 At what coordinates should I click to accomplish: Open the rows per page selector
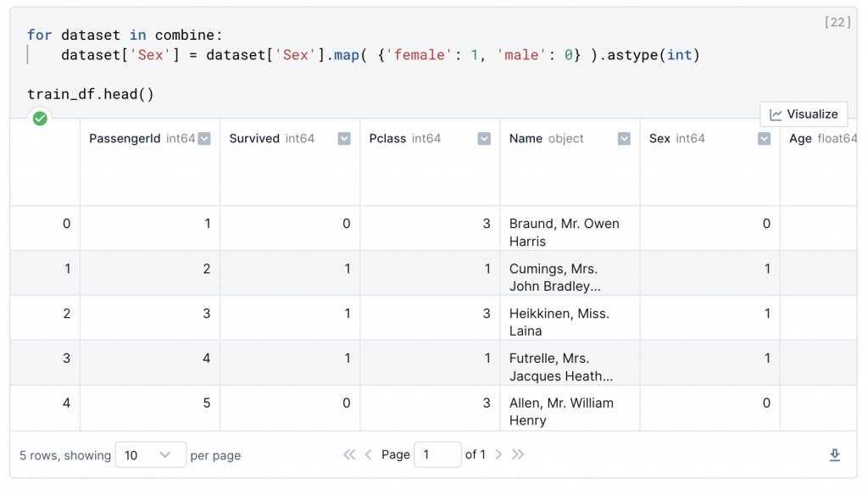[150, 455]
